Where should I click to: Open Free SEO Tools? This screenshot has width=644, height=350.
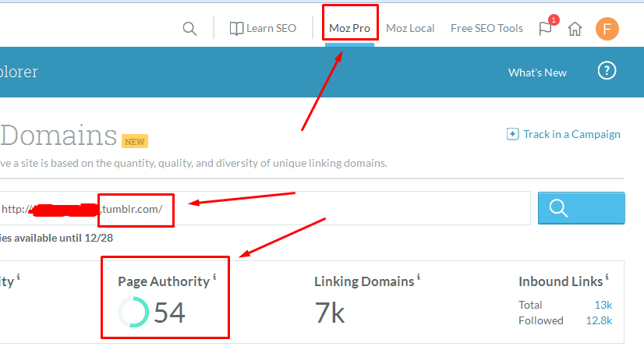pos(487,29)
